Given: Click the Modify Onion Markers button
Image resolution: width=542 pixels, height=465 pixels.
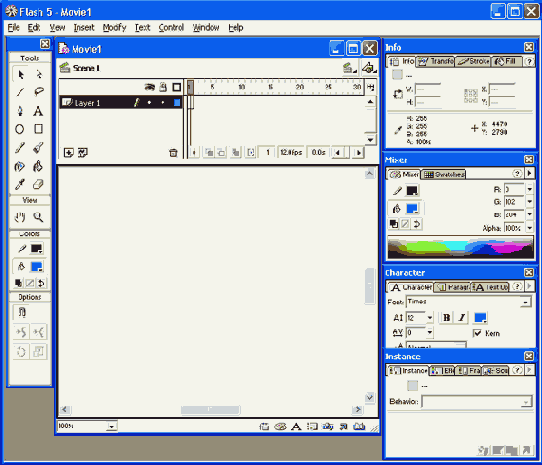Looking at the screenshot, I should (251, 152).
